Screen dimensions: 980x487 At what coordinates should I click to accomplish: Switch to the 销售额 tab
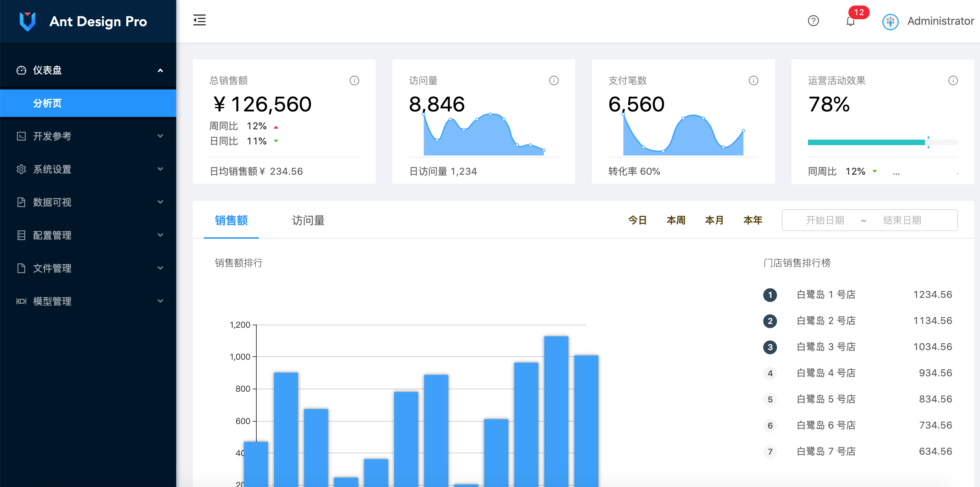tap(231, 220)
